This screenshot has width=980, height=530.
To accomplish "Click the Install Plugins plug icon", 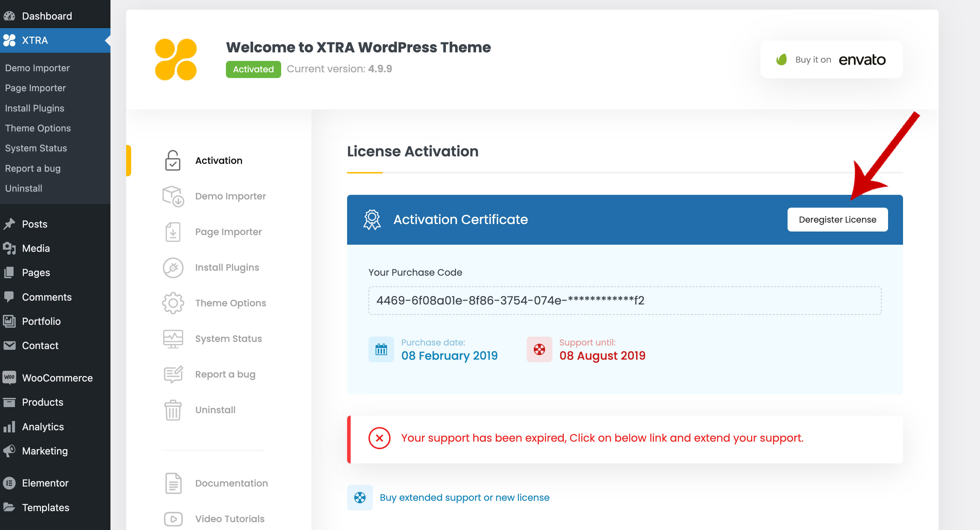I will (173, 267).
